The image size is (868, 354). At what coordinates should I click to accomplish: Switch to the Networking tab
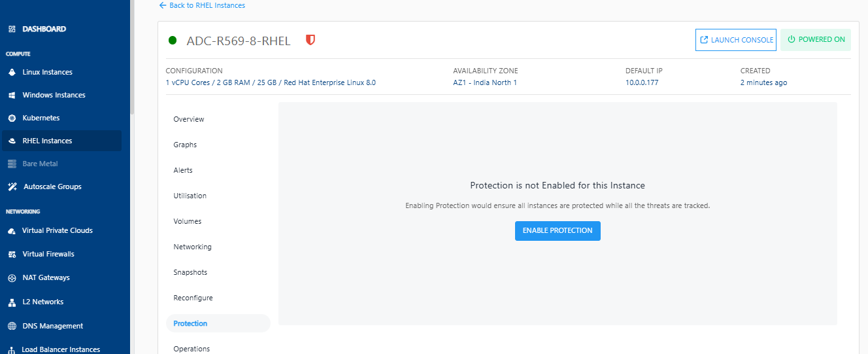click(x=192, y=247)
